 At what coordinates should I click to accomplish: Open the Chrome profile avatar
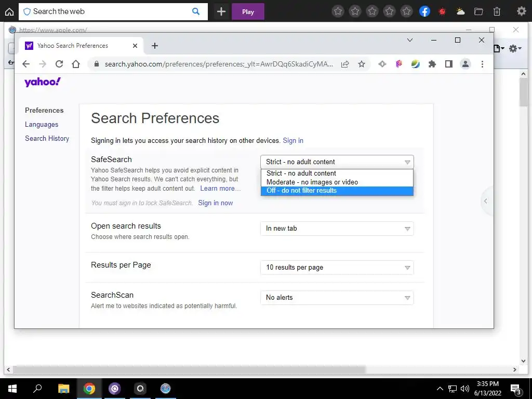click(465, 64)
